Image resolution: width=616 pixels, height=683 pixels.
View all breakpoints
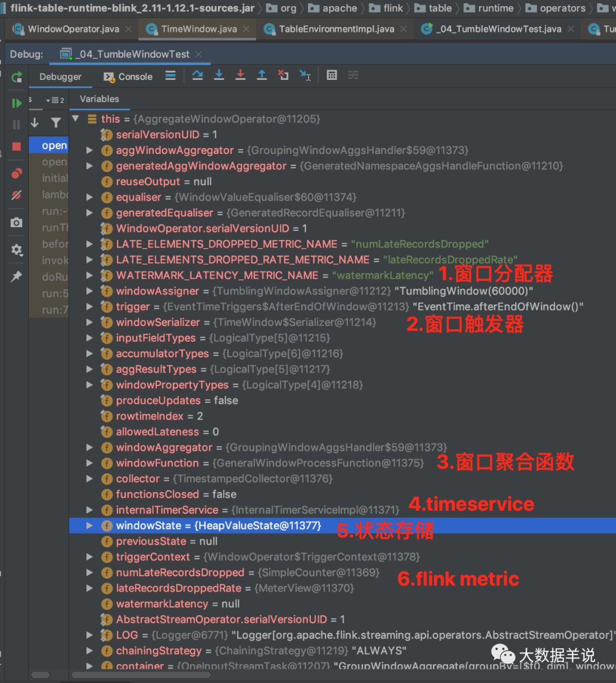pos(16,173)
